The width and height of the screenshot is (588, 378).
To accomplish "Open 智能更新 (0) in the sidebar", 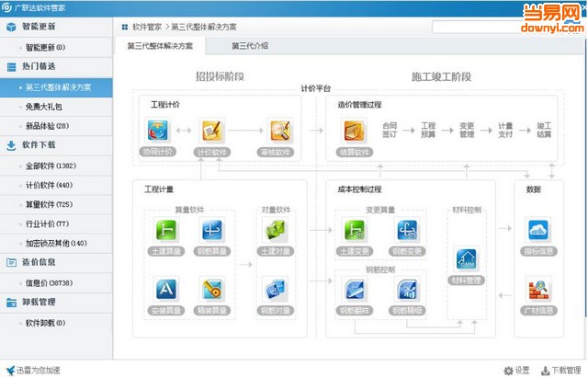I will pyautogui.click(x=56, y=47).
